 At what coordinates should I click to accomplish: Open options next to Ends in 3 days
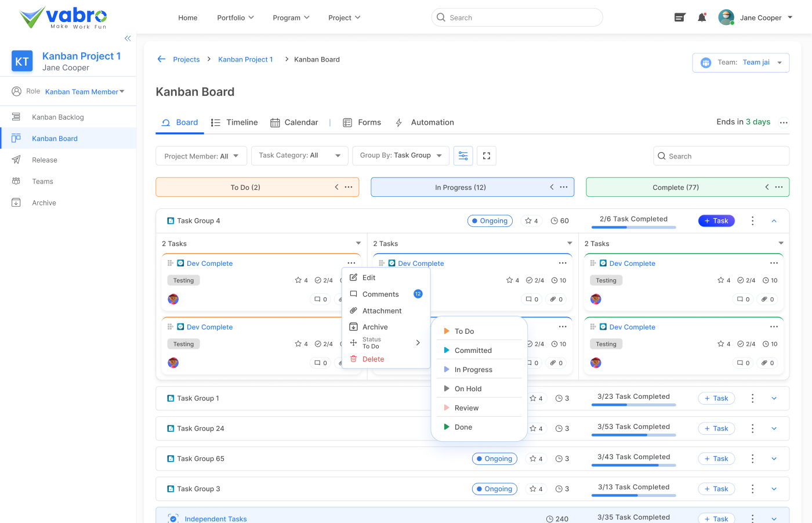coord(784,122)
